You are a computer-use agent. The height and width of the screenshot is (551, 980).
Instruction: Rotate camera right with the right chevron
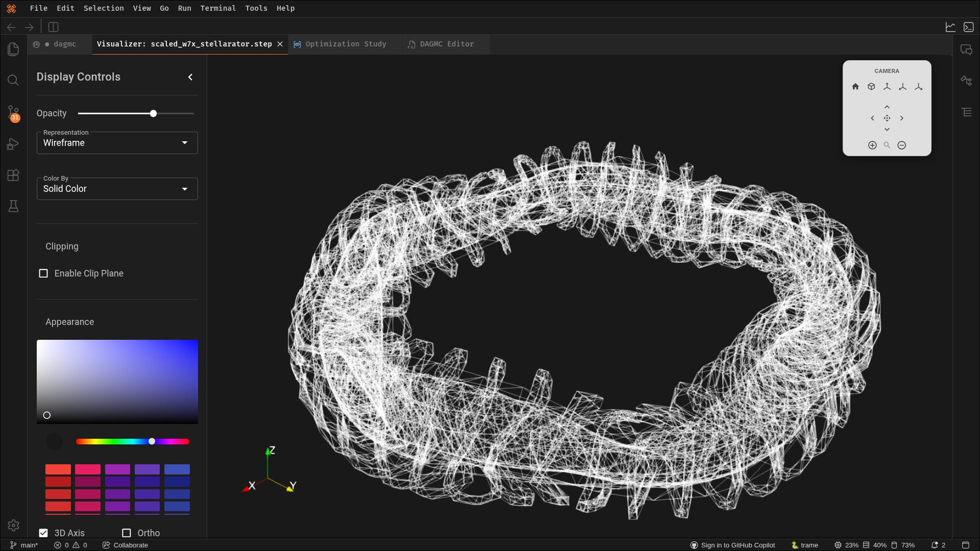(902, 118)
